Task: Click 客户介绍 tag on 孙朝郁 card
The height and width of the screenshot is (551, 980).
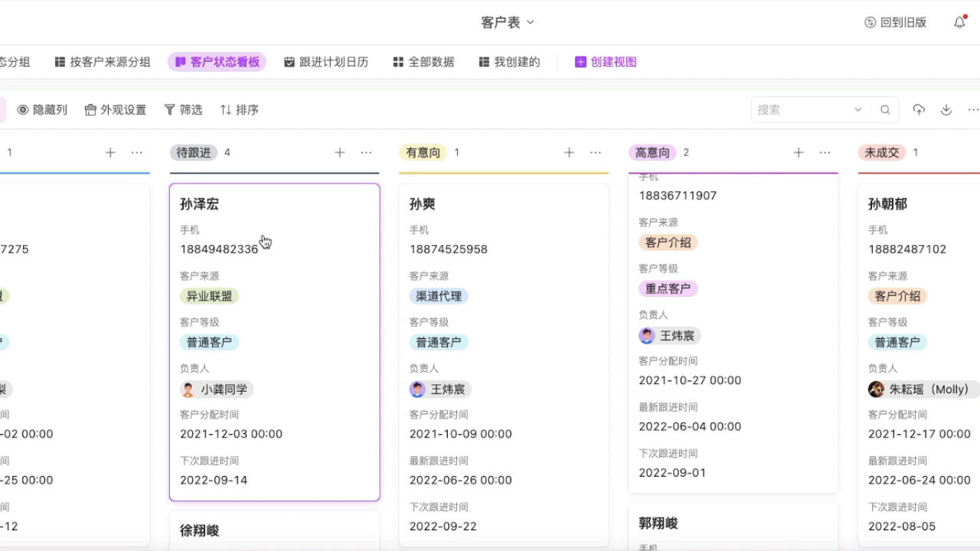Action: point(898,296)
